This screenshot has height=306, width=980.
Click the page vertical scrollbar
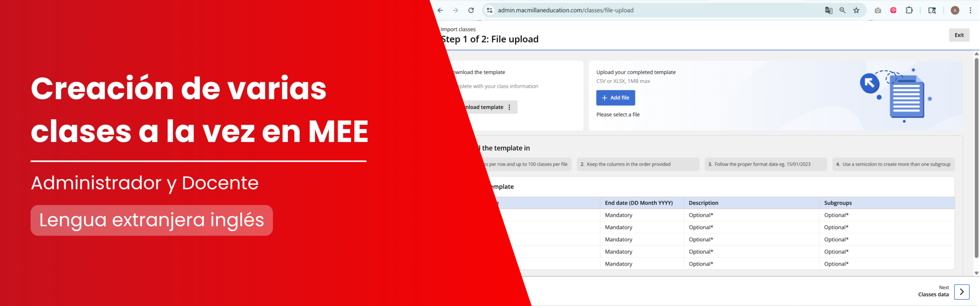pos(977,158)
